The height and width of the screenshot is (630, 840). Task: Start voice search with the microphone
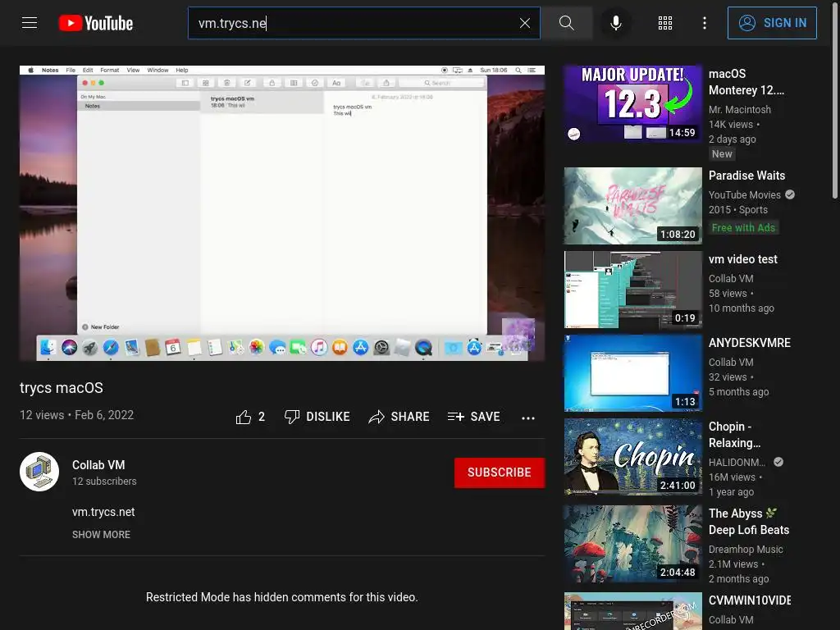[x=616, y=23]
